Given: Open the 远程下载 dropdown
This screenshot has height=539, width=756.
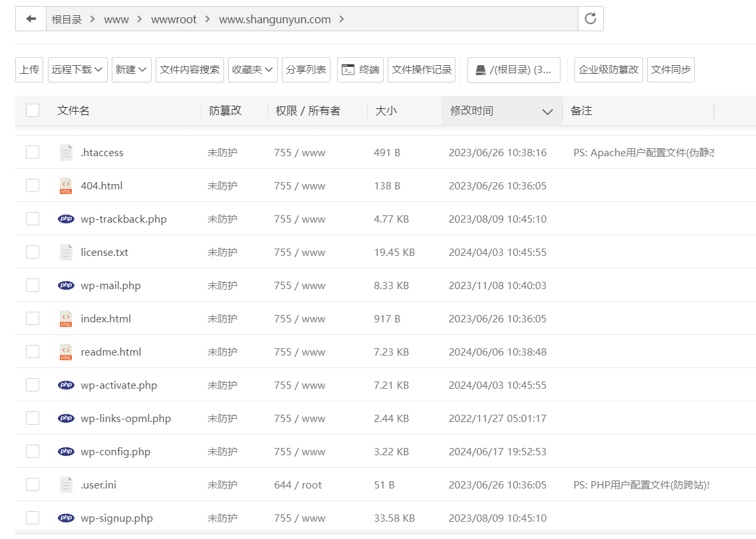Looking at the screenshot, I should pyautogui.click(x=78, y=69).
